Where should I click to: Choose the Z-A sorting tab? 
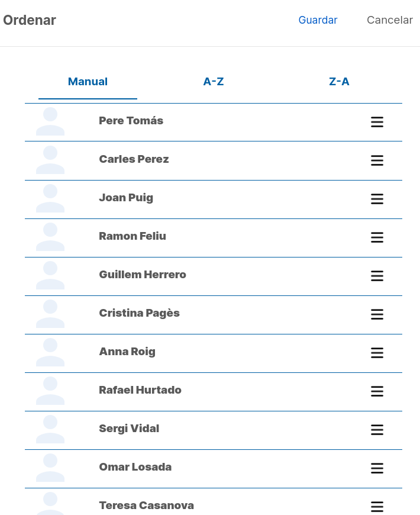[339, 82]
